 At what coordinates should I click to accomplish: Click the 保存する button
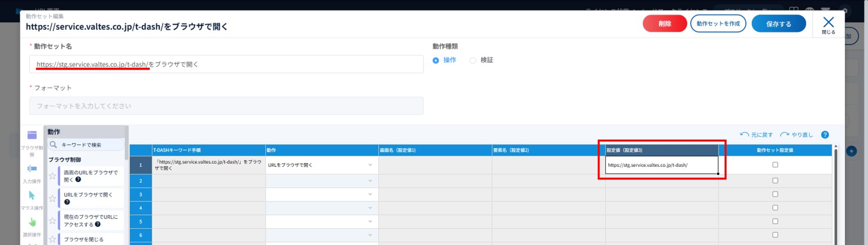pos(778,24)
